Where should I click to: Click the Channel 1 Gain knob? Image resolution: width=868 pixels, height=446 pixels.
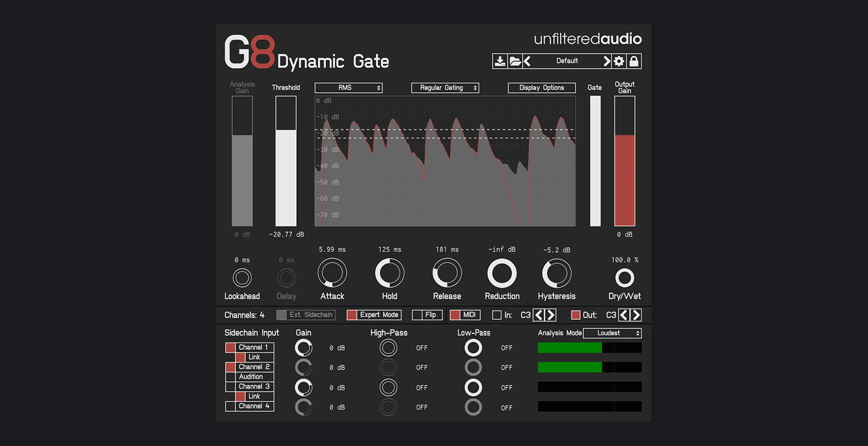[x=304, y=348]
